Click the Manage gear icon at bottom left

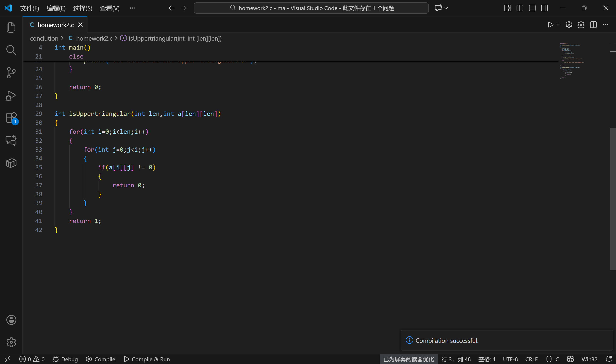click(11, 342)
